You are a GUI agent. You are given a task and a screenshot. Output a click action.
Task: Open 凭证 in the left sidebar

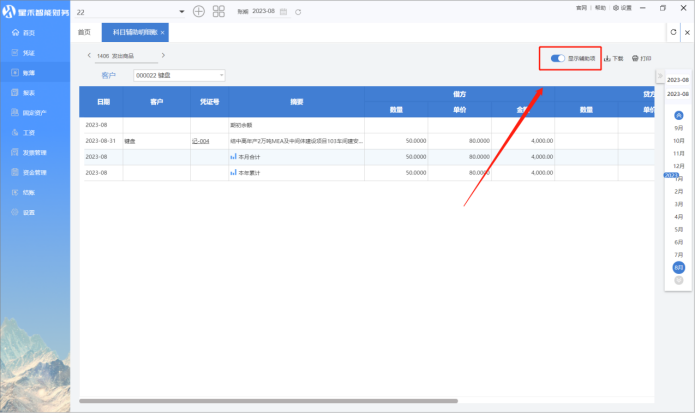point(29,52)
